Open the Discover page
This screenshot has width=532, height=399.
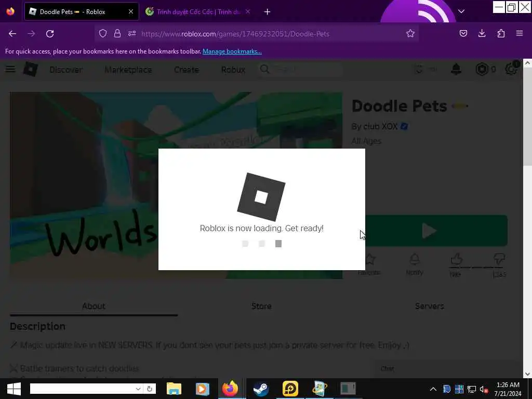(66, 70)
